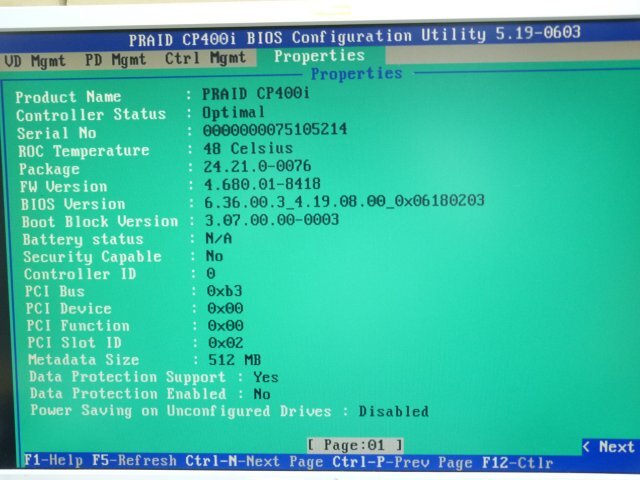Viewport: 640px width, 480px height.
Task: Click Ctrl-N-Next Page hint
Action: [254, 462]
